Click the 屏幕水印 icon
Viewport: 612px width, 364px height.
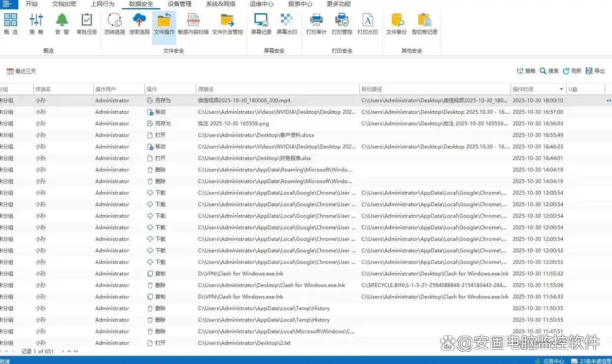click(x=286, y=21)
